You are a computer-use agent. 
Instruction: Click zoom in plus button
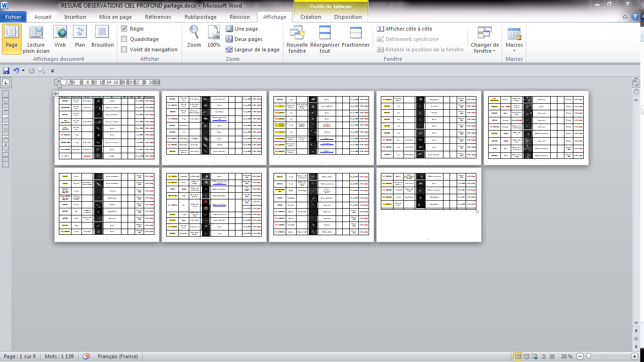pyautogui.click(x=636, y=356)
